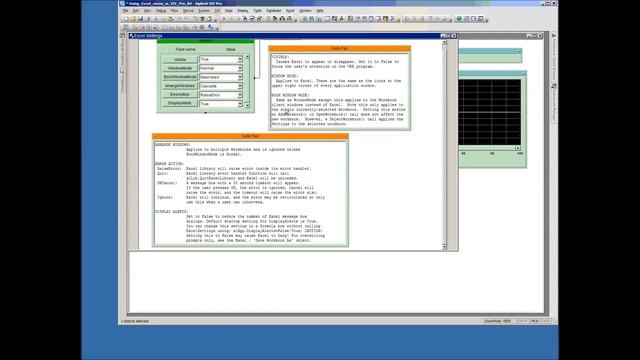Click the 'objects selected' status bar text
Image resolution: width=640 pixels, height=360 pixels.
(135, 321)
